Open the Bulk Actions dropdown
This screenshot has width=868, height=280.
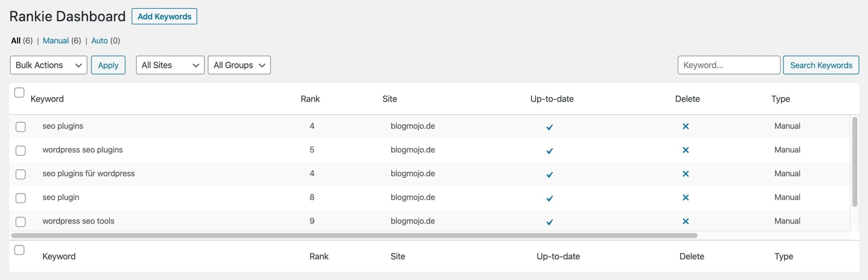(48, 65)
